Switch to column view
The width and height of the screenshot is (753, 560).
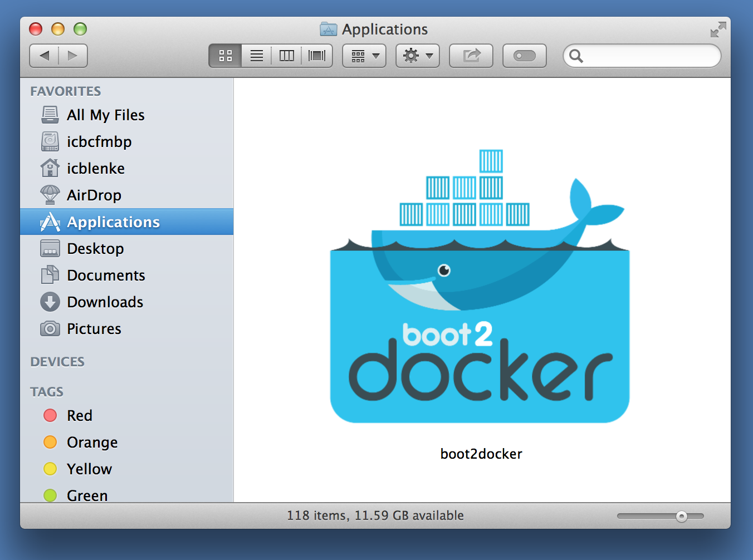tap(287, 56)
